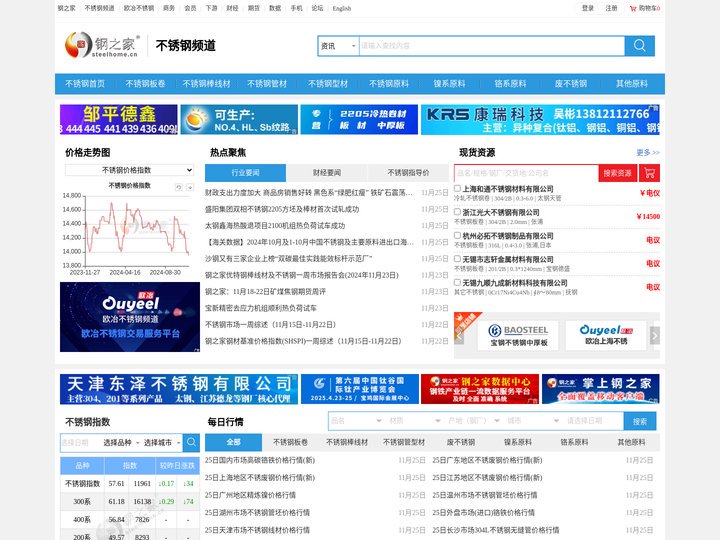
Task: Go to 不锈钢首页 in blue nav bar
Action: pos(85,84)
